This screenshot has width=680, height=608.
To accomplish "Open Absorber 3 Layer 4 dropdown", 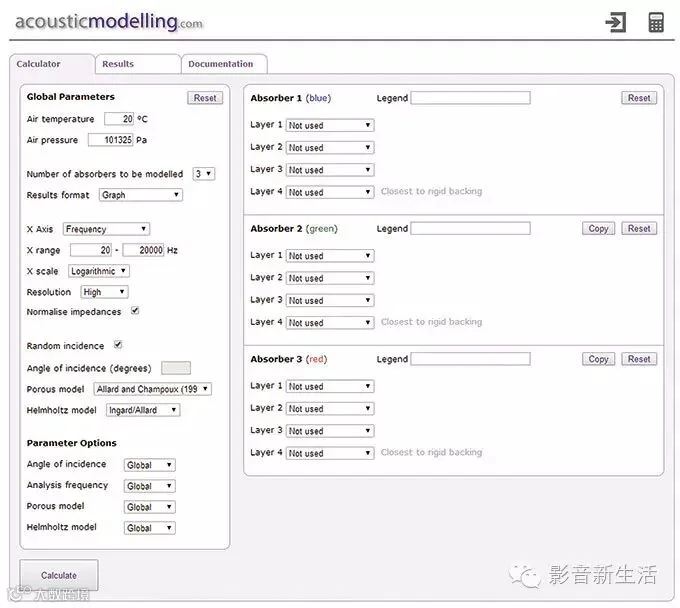I will coord(330,453).
